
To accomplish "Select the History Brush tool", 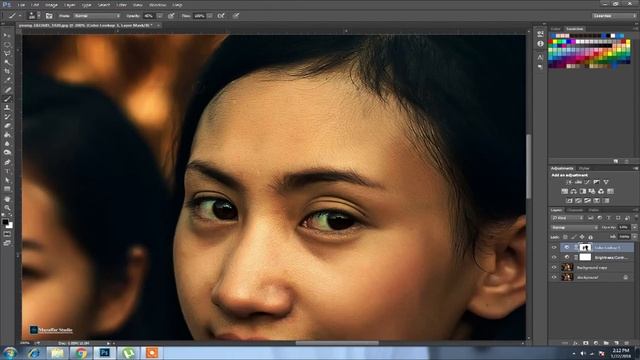I will [7, 117].
